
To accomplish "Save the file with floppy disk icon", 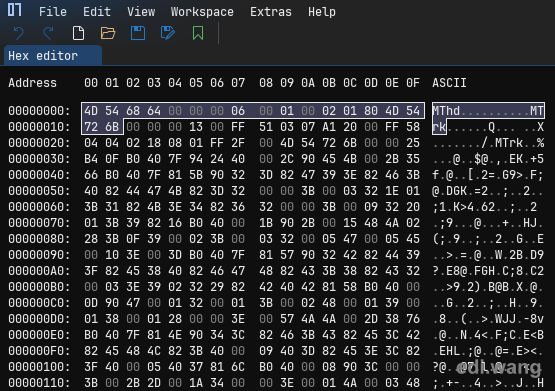I will click(138, 33).
